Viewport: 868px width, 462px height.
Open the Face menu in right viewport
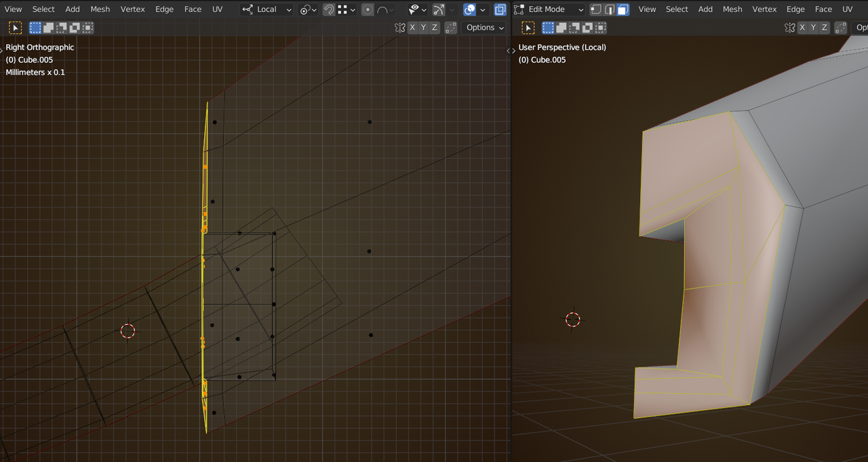(x=823, y=9)
